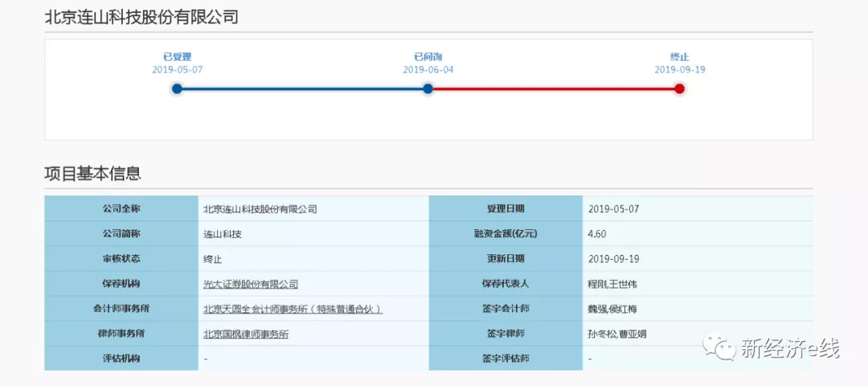Click the 公司简称 header cell
The height and width of the screenshot is (386, 868).
[121, 234]
